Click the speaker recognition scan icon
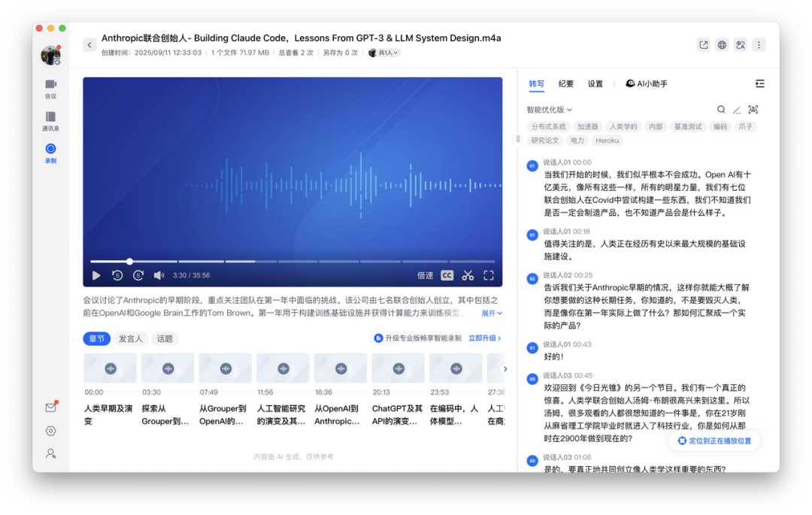 click(753, 109)
